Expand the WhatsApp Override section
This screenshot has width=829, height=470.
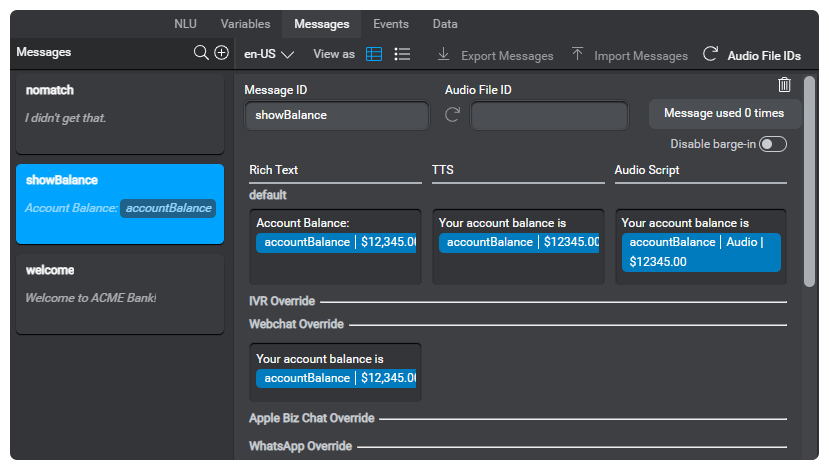coord(518,446)
